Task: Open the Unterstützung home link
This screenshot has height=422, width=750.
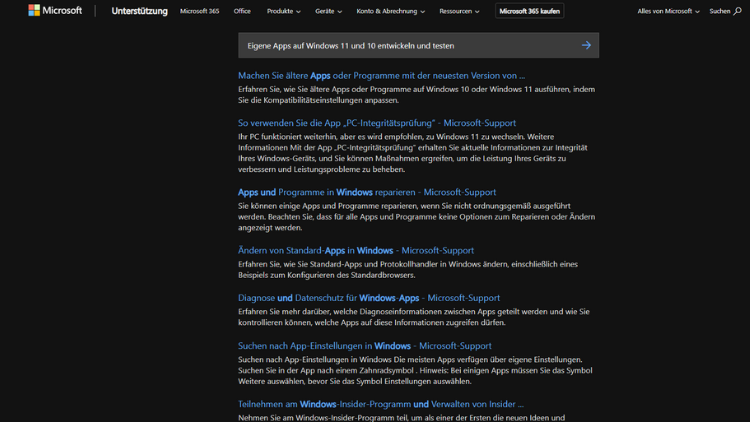Action: coord(140,11)
